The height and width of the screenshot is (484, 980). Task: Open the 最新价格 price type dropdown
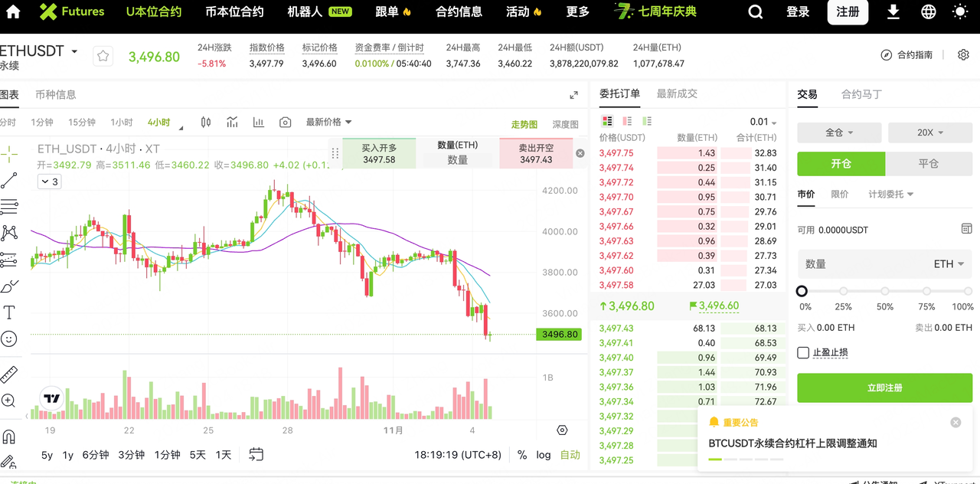(x=329, y=122)
